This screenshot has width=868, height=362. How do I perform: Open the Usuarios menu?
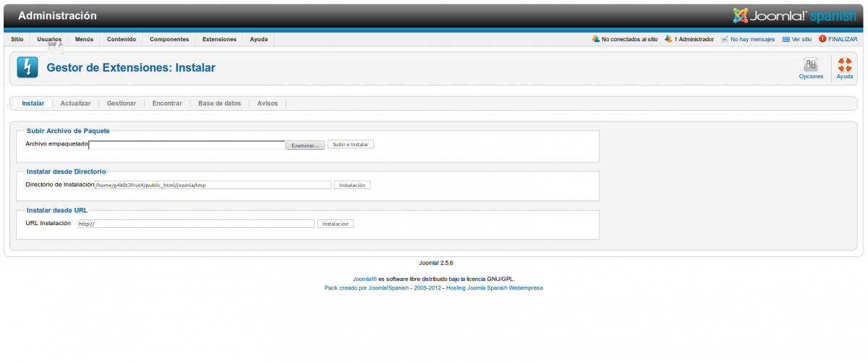click(49, 39)
